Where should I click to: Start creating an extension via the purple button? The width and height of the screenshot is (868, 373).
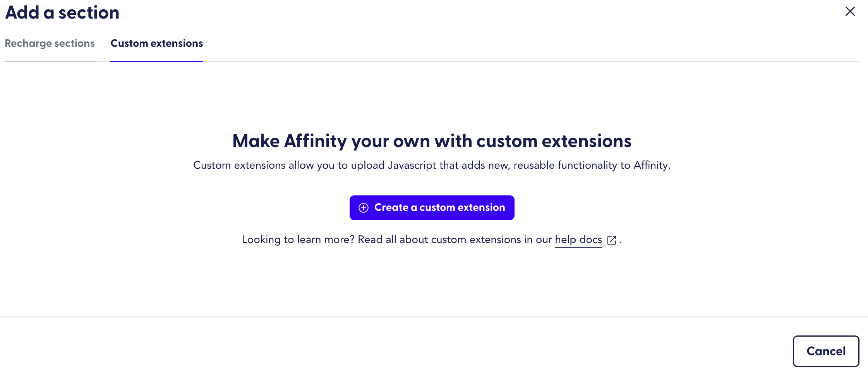(432, 208)
